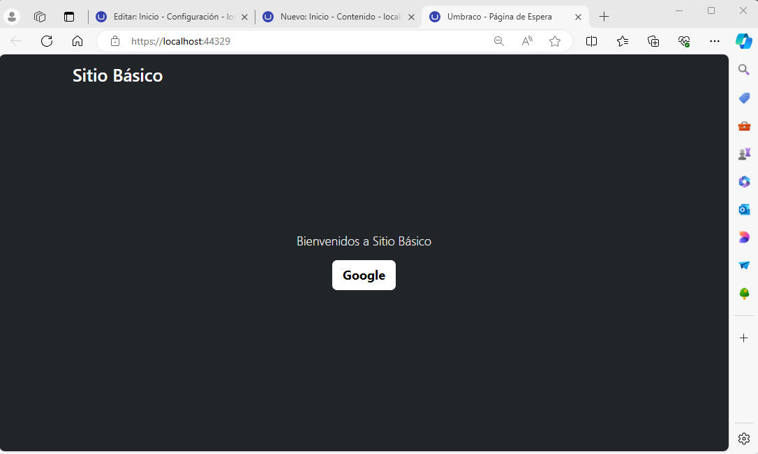Add this page to favorites
Viewport: 758px width, 454px height.
coord(554,41)
